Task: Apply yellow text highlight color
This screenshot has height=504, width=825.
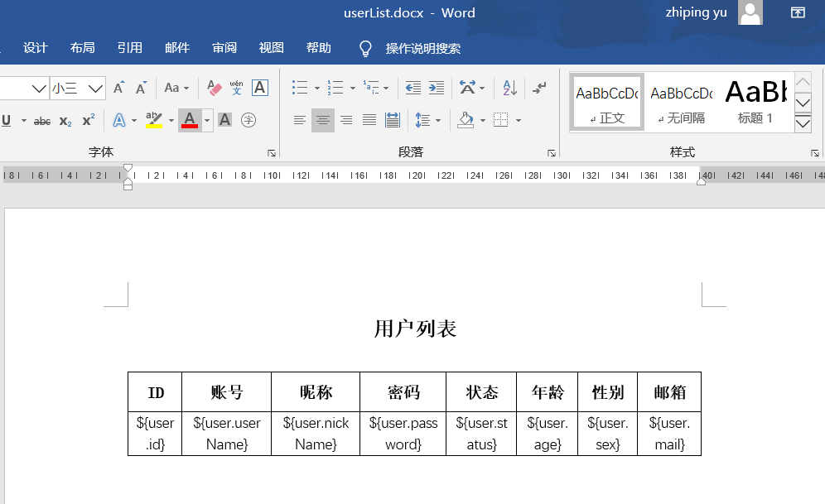Action: tap(154, 120)
